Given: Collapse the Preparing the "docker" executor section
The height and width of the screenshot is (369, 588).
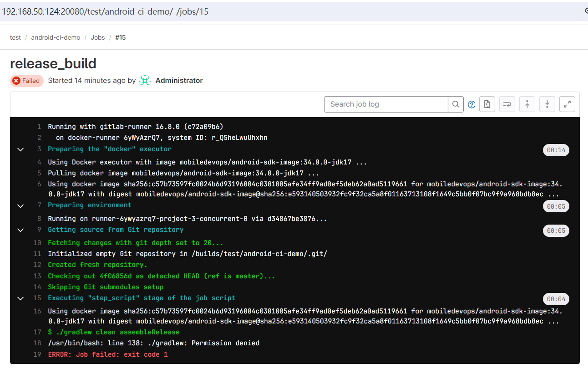Looking at the screenshot, I should 20,149.
